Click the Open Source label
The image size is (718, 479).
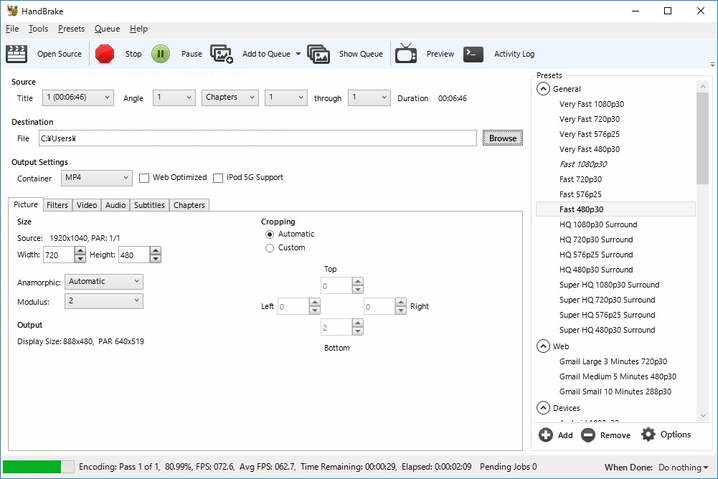(60, 54)
